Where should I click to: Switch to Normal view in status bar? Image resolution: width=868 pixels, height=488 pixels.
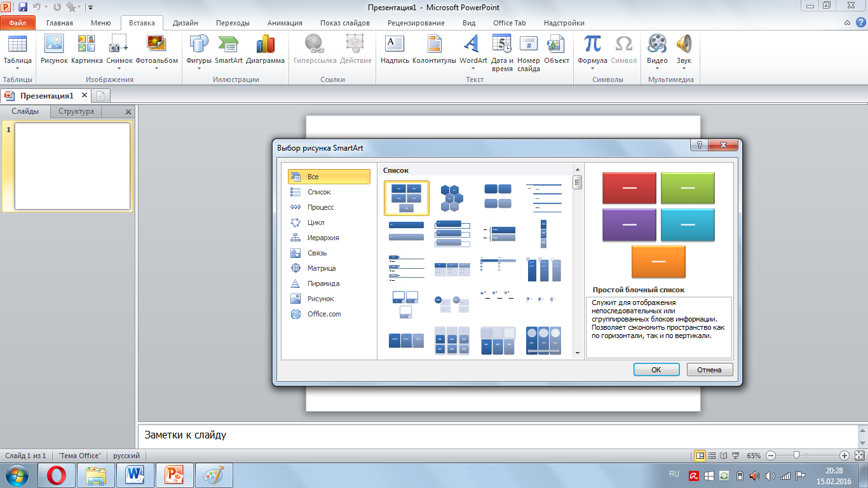tap(700, 456)
